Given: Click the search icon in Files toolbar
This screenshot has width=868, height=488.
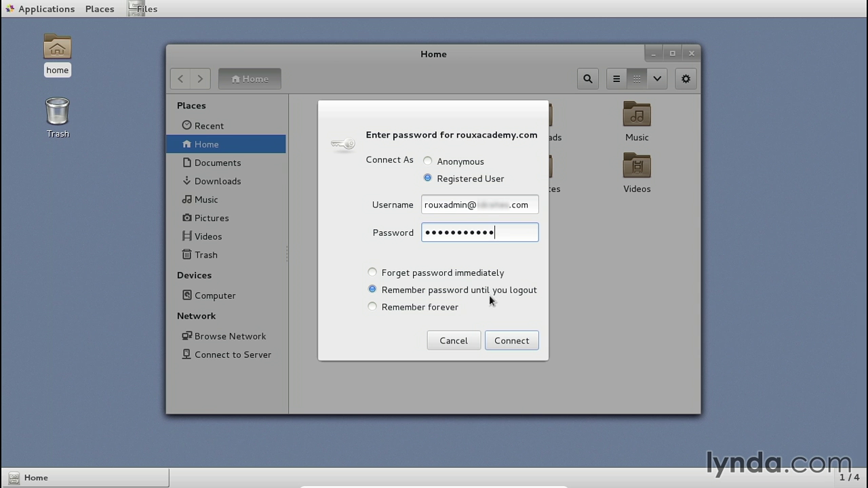Looking at the screenshot, I should [x=587, y=79].
